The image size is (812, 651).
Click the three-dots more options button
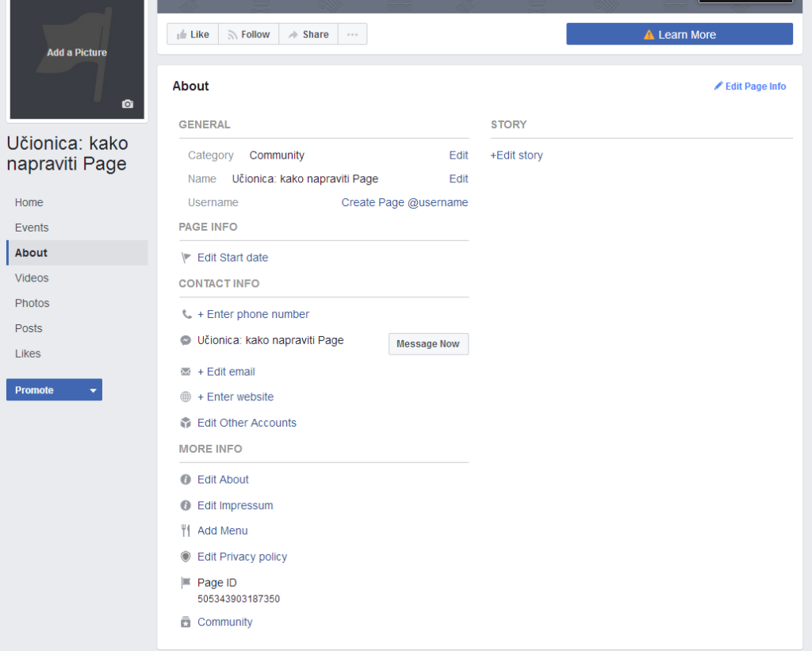353,34
